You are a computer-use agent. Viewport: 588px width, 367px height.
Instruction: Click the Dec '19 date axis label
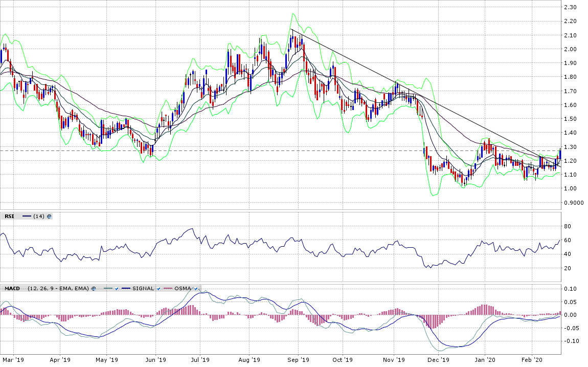pos(438,360)
